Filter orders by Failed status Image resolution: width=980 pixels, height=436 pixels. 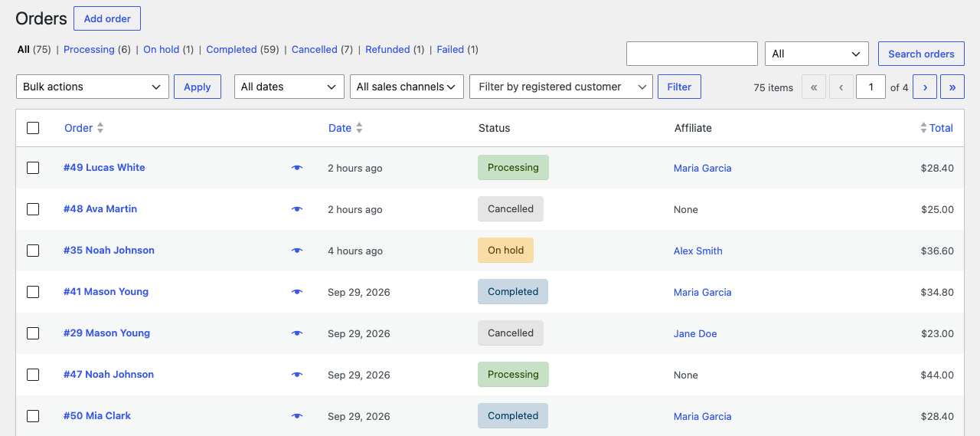(x=450, y=50)
